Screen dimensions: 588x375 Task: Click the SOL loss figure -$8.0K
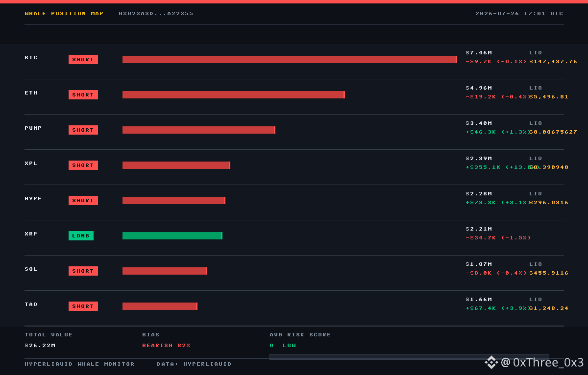[x=479, y=273]
